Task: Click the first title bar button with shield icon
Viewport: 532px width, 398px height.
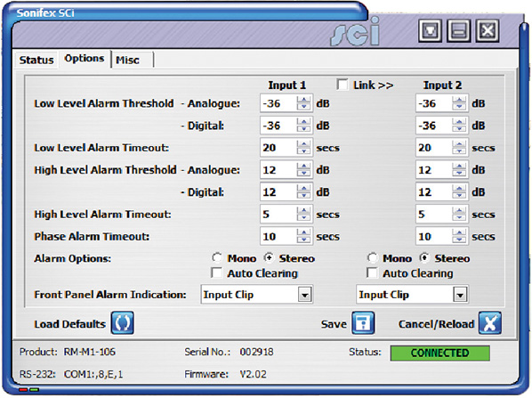Action: (x=430, y=31)
